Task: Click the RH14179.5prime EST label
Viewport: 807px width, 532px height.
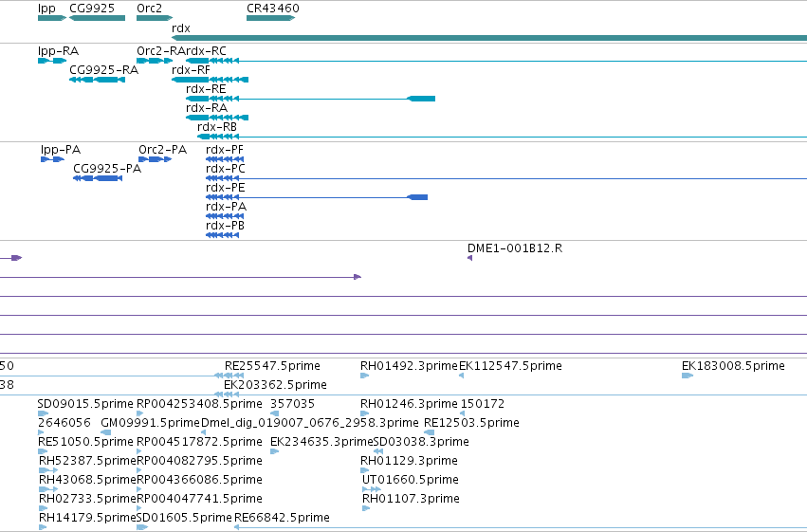Action: [x=87, y=518]
